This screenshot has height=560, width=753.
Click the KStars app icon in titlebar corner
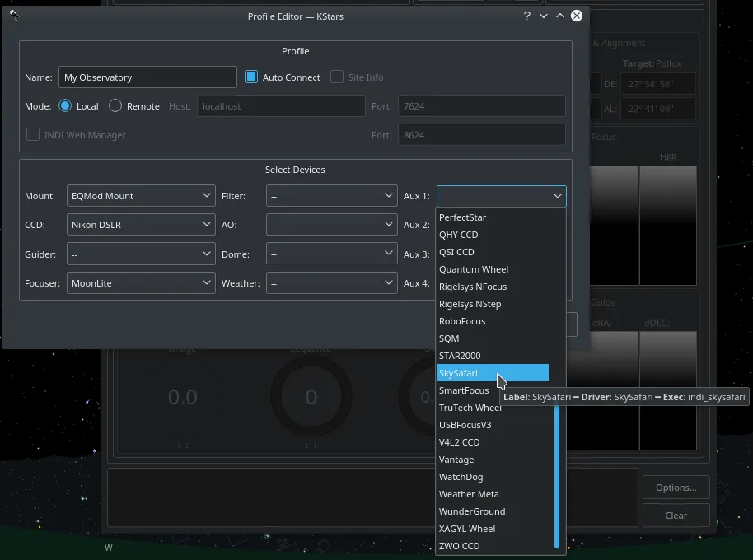(14, 16)
